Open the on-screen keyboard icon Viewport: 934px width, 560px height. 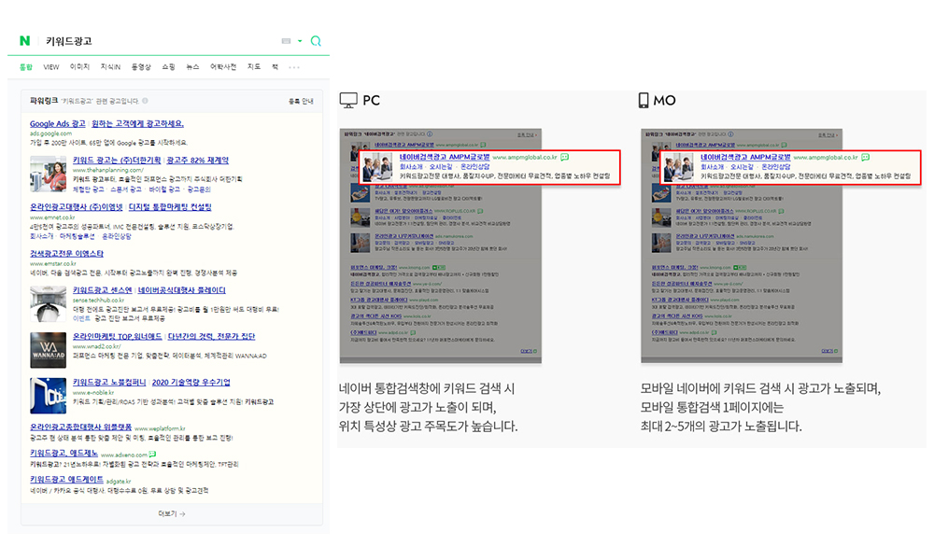pyautogui.click(x=286, y=41)
